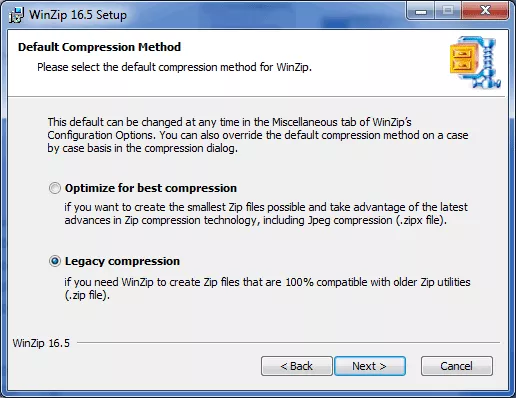Click the zipx description under Optimize option
516x398 pixels.
coord(266,214)
